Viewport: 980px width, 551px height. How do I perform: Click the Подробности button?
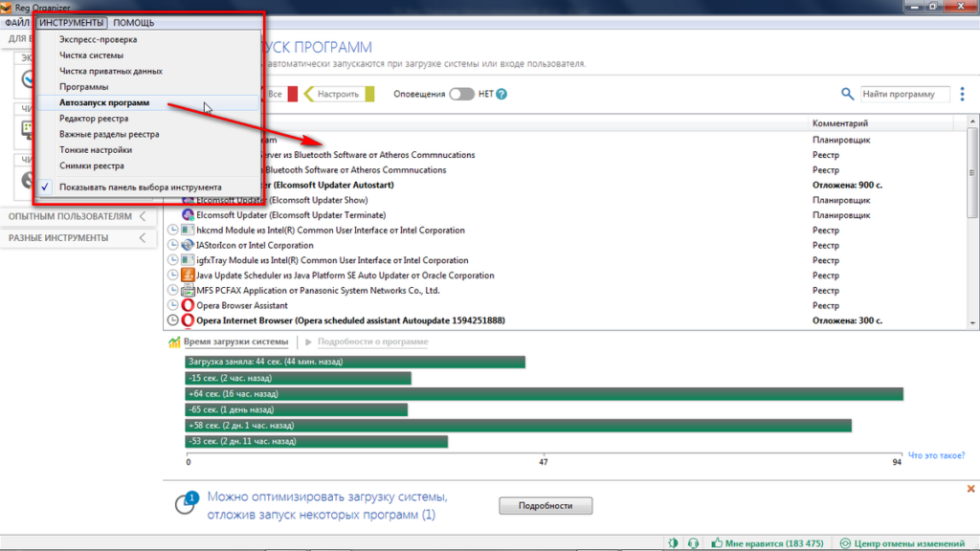click(546, 505)
